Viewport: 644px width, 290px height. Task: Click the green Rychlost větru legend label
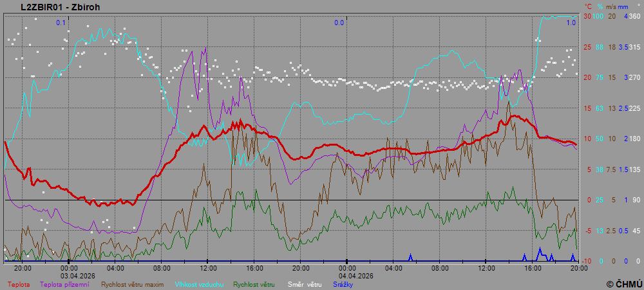254,284
